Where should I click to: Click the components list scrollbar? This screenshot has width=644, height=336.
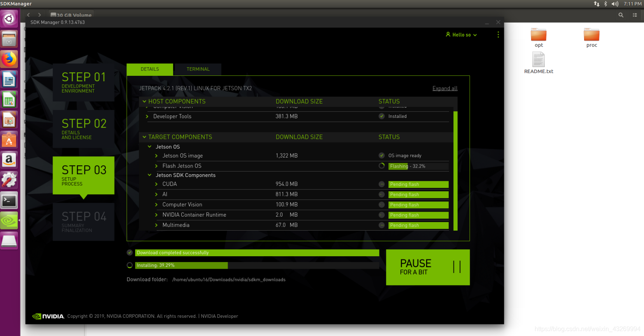pos(455,171)
